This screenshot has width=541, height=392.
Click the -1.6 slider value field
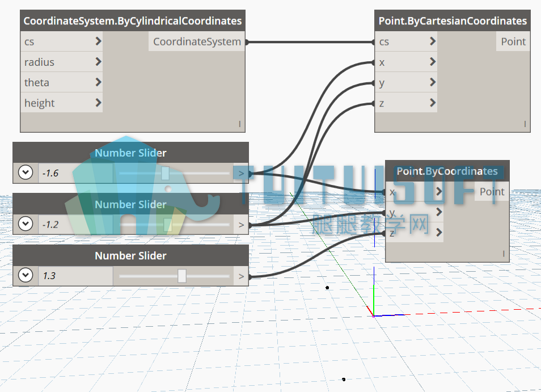click(75, 173)
